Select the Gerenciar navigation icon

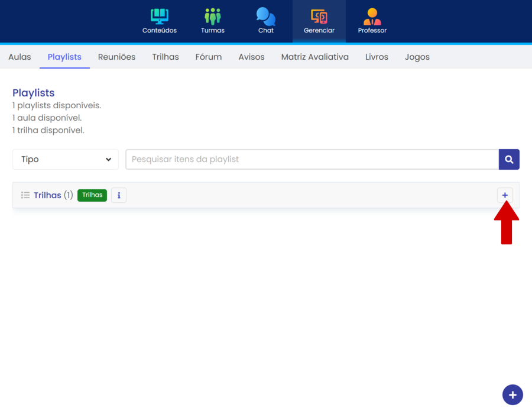click(x=319, y=21)
